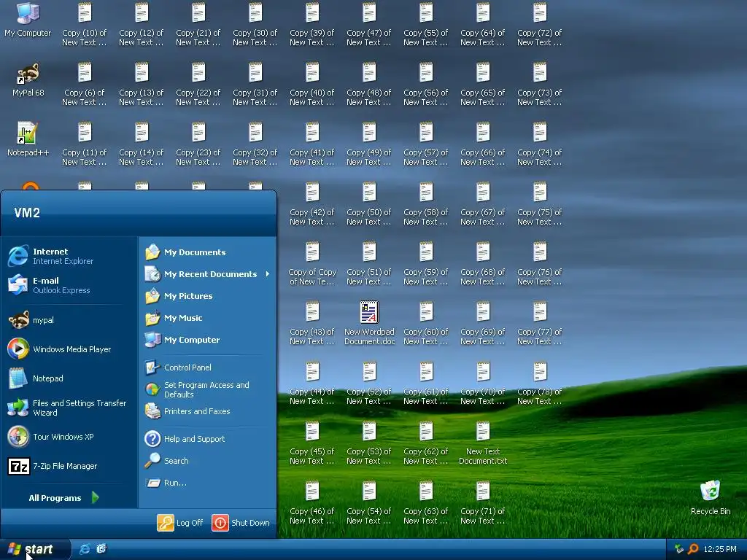The image size is (747, 560).
Task: Select Copy (72) of New Text file
Action: (x=539, y=24)
